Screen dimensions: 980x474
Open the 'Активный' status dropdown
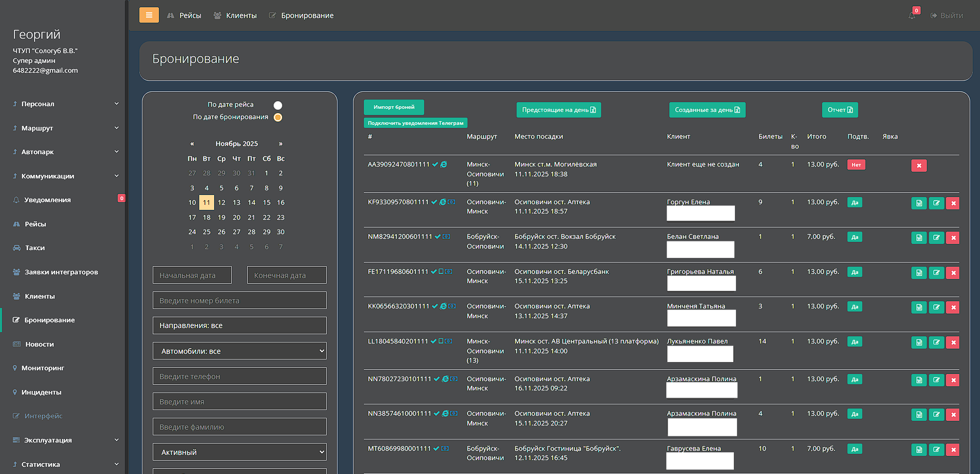[x=239, y=452]
